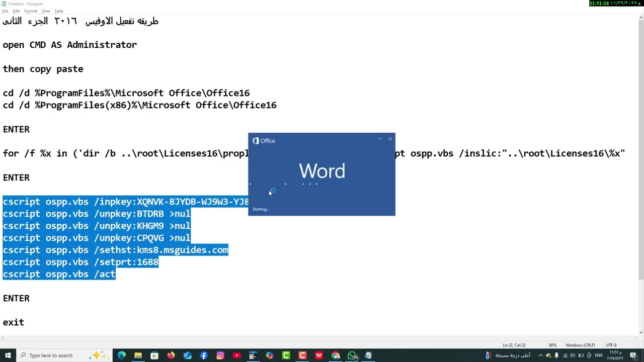Open the taskbar clock and calendar

tap(615, 355)
